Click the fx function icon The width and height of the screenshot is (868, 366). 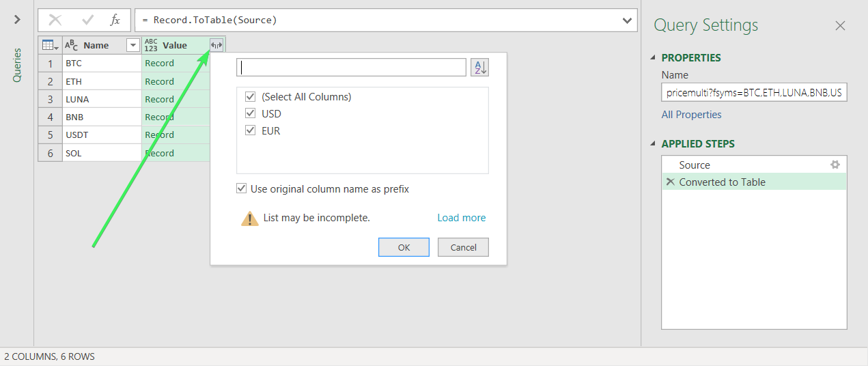pyautogui.click(x=115, y=20)
